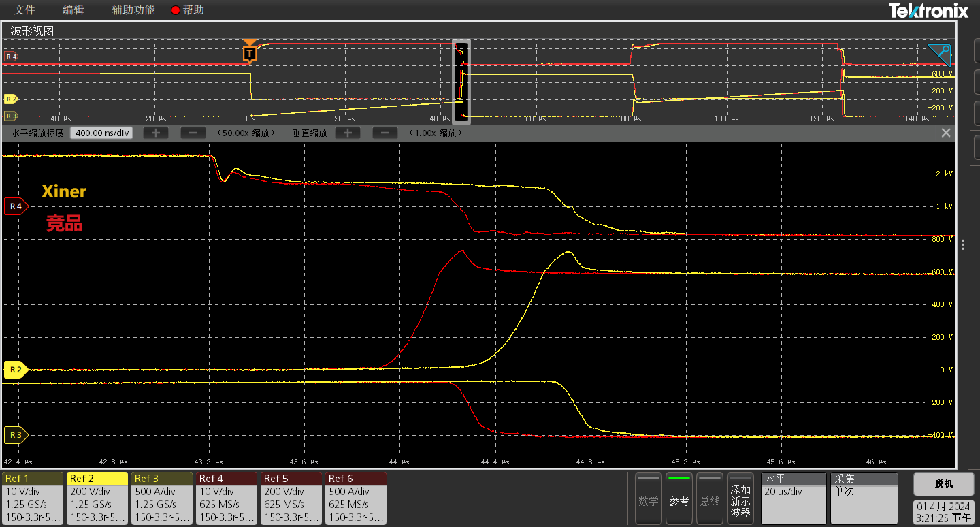980x527 pixels.
Task: Click the zoom magnifier icon in waveform view
Action: tap(940, 54)
